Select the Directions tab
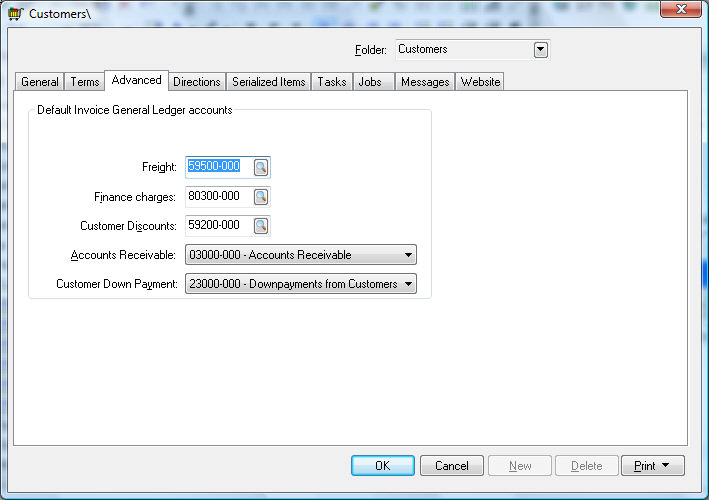This screenshot has width=709, height=500. tap(196, 82)
